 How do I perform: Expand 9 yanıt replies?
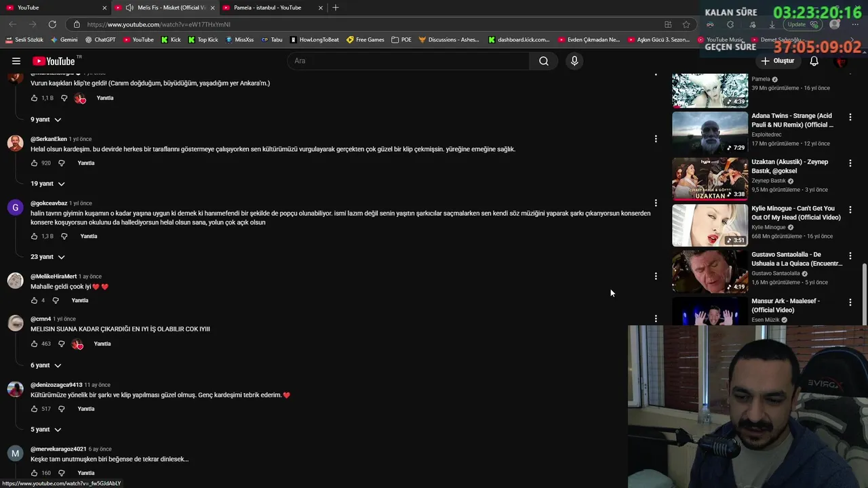[45, 120]
